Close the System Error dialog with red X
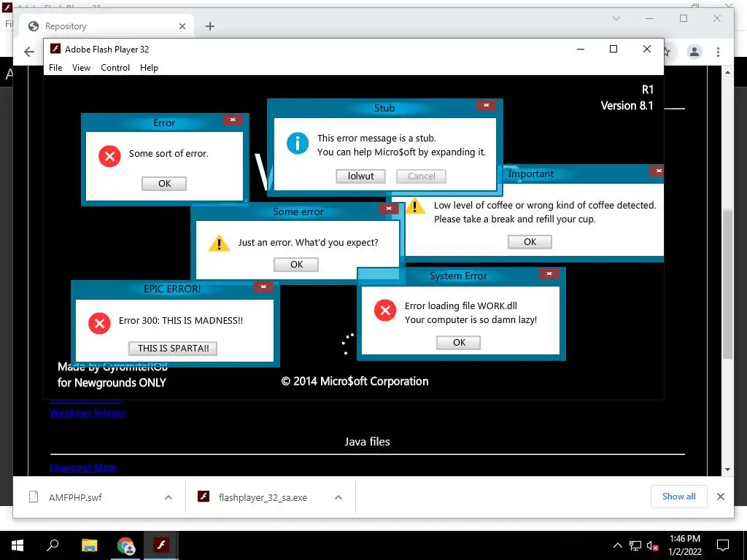Viewport: 747px width, 560px height. point(549,274)
